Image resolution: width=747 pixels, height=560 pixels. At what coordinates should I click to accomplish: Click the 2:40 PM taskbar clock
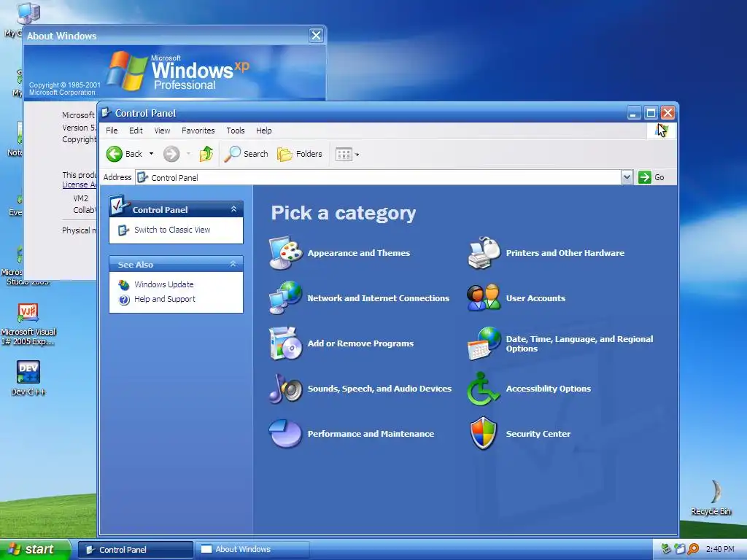point(720,549)
